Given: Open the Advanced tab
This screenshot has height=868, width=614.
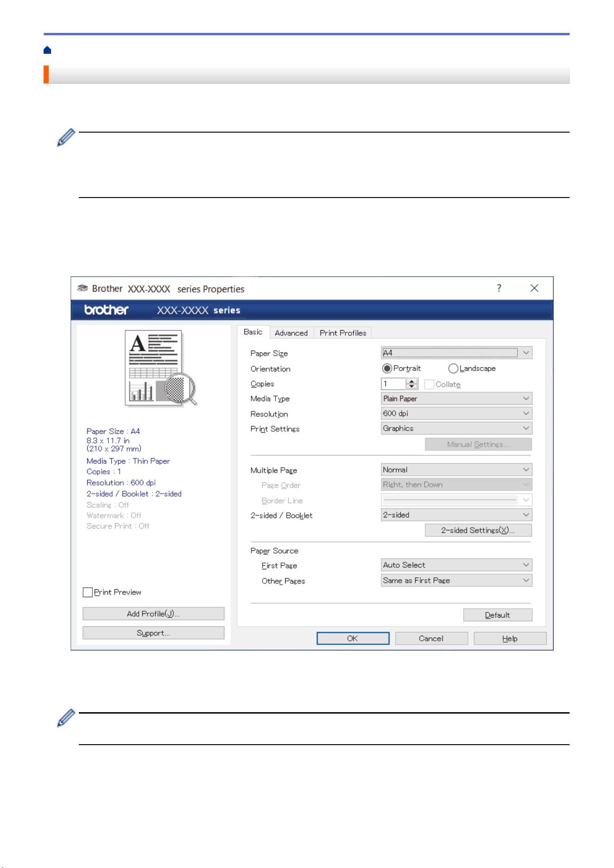Looking at the screenshot, I should 291,333.
